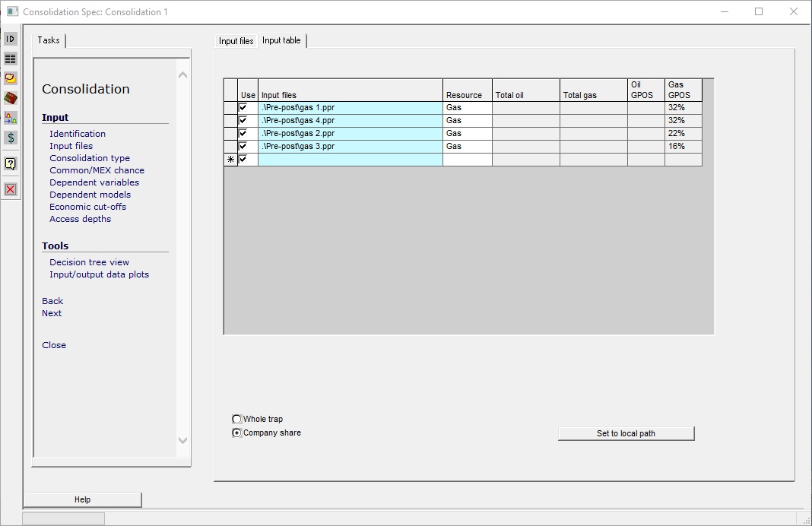Viewport: 812px width, 526px height.
Task: Toggle Use checkbox for gas 2.ppr row
Action: click(243, 134)
